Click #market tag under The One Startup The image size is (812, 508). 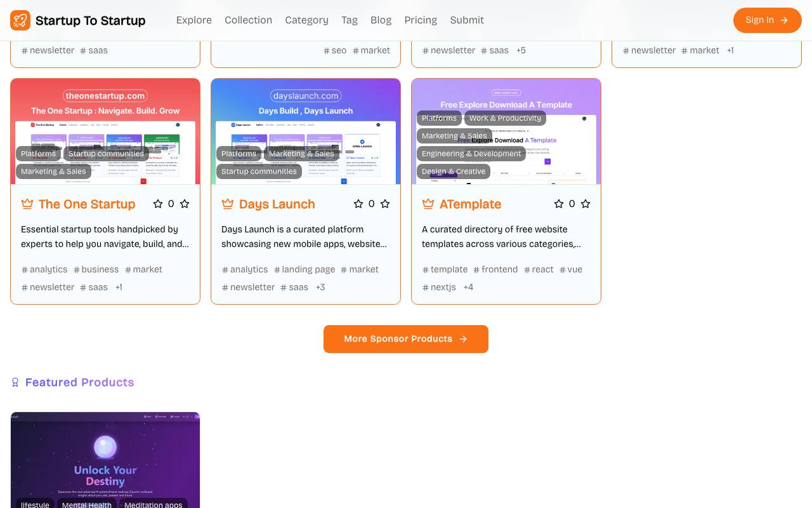(143, 269)
